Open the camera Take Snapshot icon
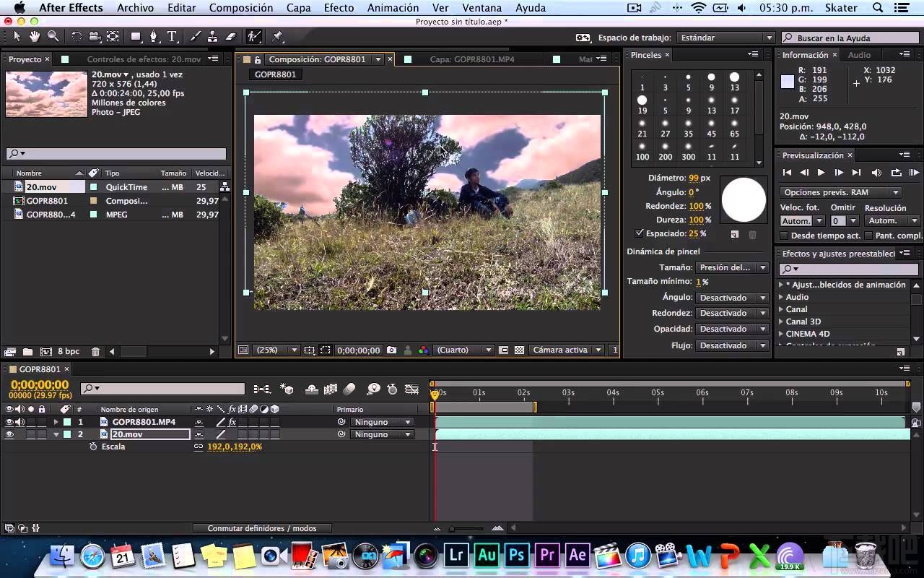This screenshot has height=578, width=924. [391, 350]
